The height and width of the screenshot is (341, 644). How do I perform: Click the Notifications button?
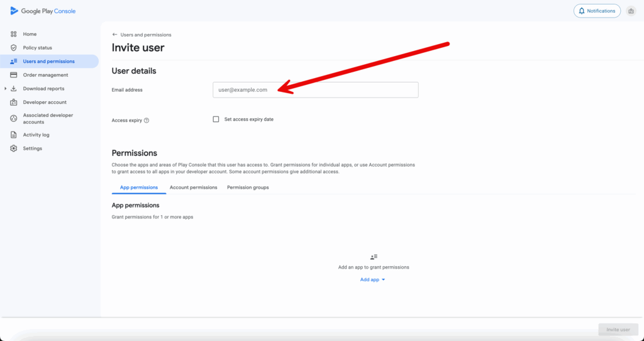[597, 11]
